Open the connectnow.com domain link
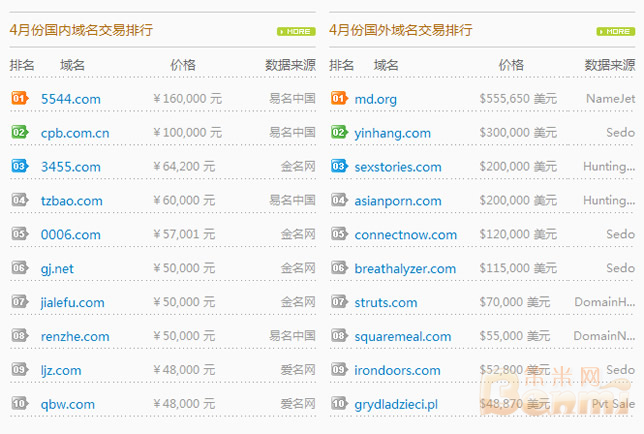The image size is (644, 434). tap(405, 234)
